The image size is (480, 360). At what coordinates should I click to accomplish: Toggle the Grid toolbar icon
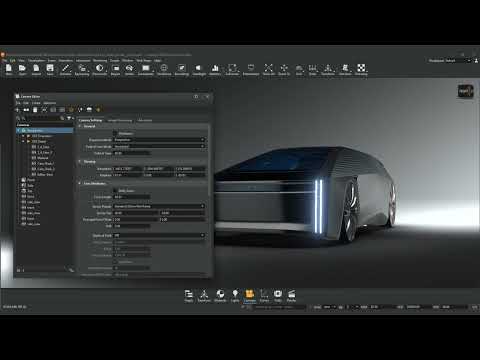click(x=299, y=69)
